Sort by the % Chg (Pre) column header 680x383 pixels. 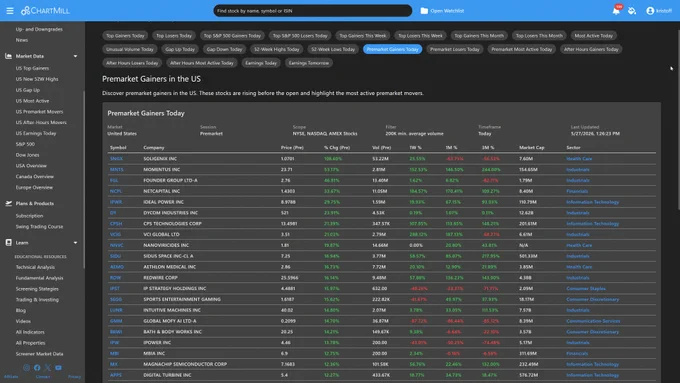[337, 147]
